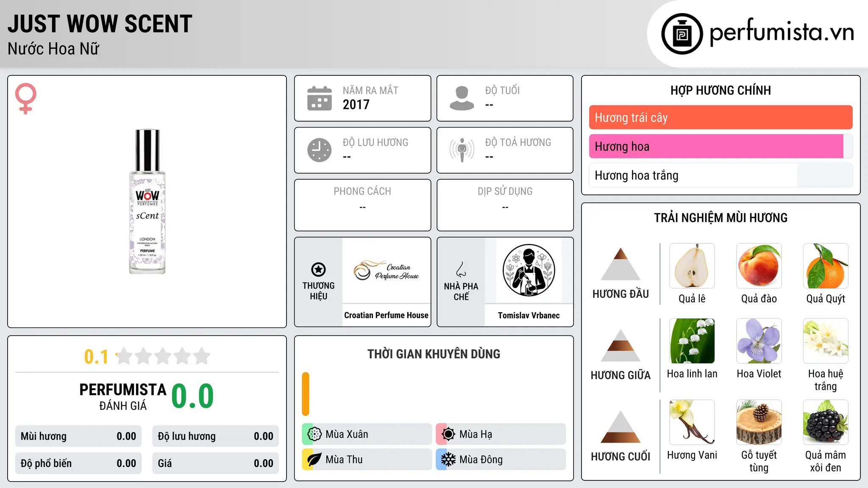Select the Quả Quýt mandarin note image
Viewport: 868px width, 488px height.
[826, 266]
